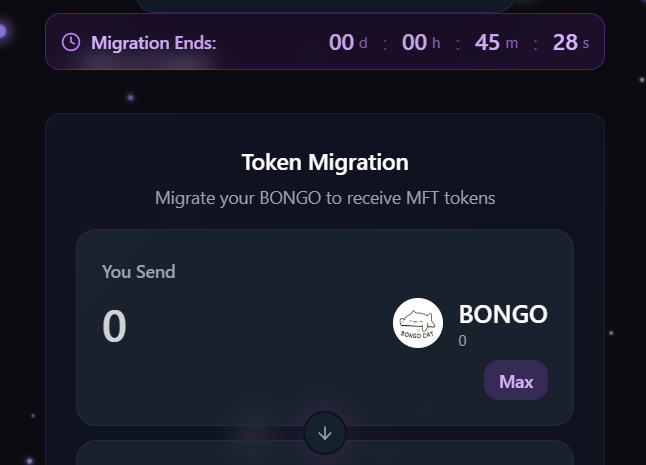Click the hours counter in countdown
This screenshot has width=646, height=465.
[414, 42]
